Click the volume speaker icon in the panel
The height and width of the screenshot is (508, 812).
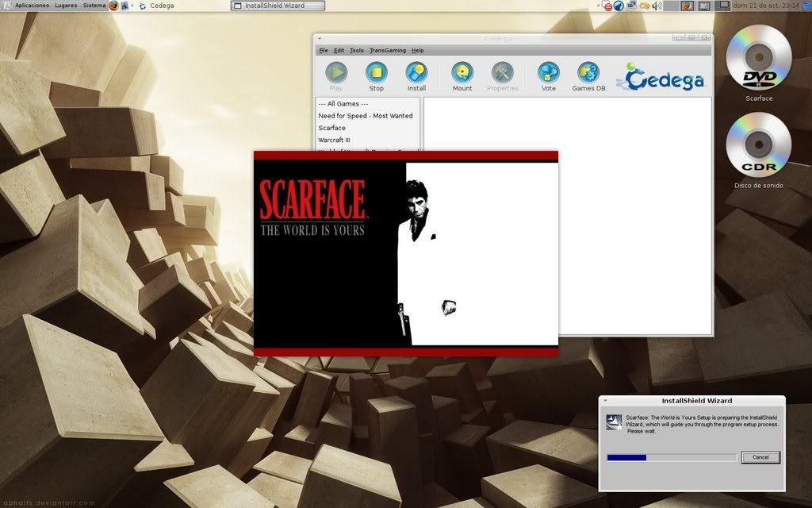coord(657,6)
